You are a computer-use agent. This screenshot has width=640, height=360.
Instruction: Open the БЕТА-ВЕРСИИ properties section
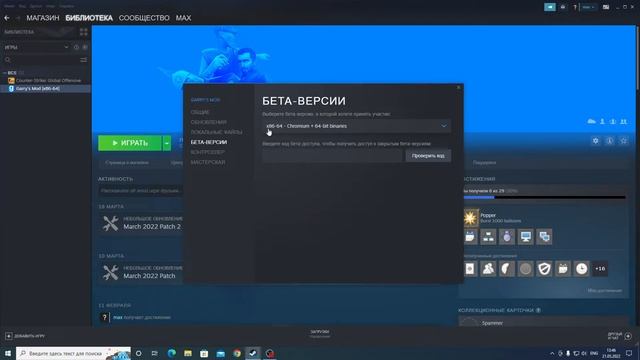209,142
